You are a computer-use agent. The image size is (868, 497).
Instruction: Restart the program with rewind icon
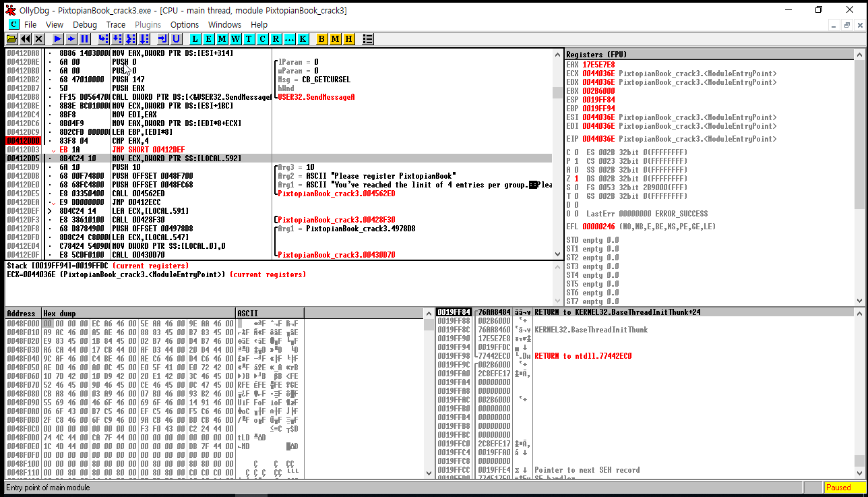26,39
